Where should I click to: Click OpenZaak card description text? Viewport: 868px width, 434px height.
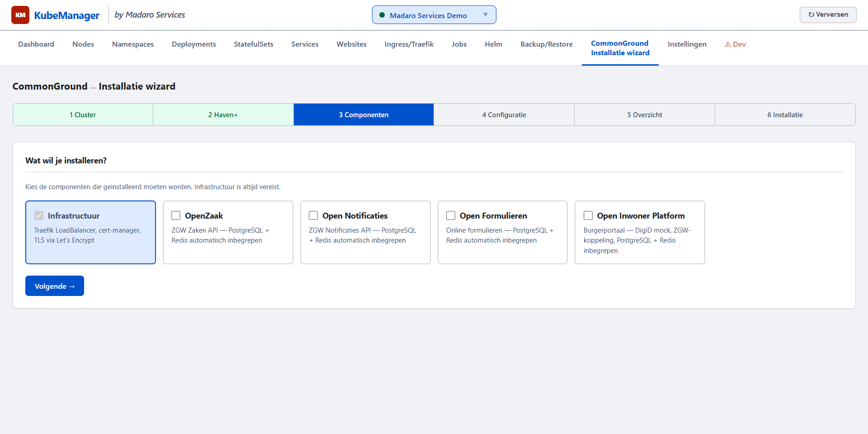[x=220, y=235]
